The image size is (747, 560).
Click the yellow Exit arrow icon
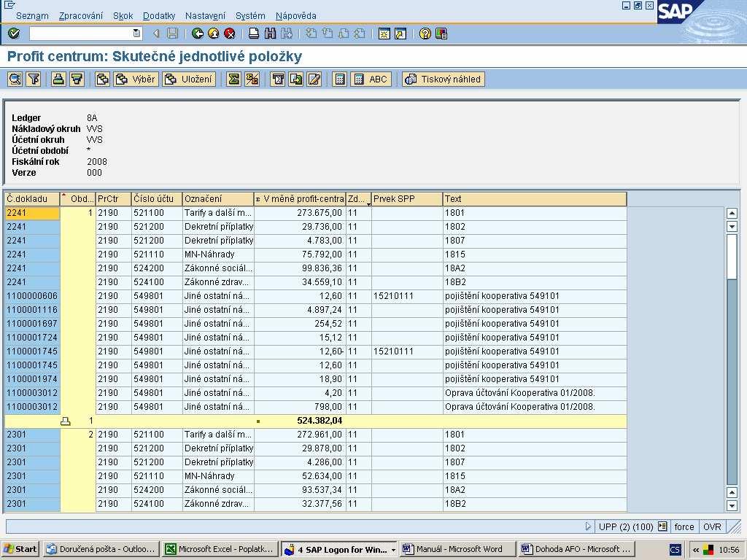(214, 34)
